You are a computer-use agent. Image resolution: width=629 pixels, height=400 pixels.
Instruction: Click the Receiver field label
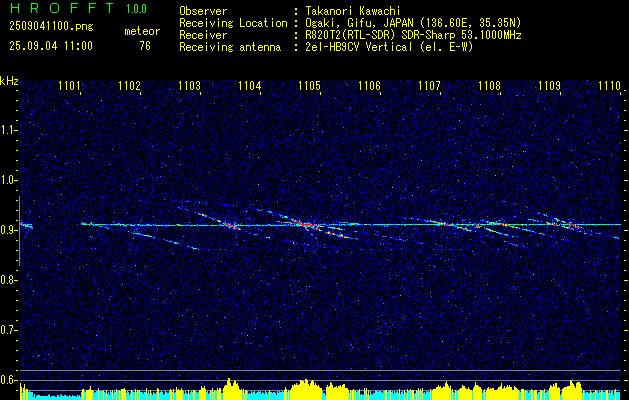203,35
